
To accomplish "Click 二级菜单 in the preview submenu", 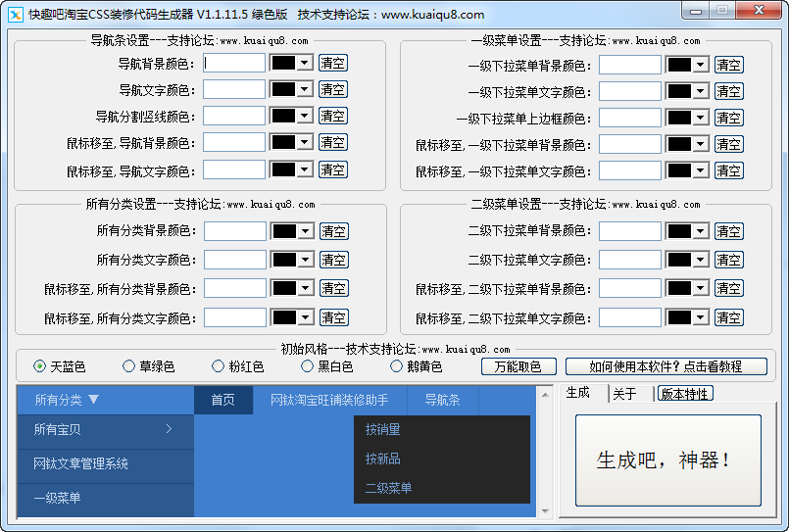I will point(388,488).
